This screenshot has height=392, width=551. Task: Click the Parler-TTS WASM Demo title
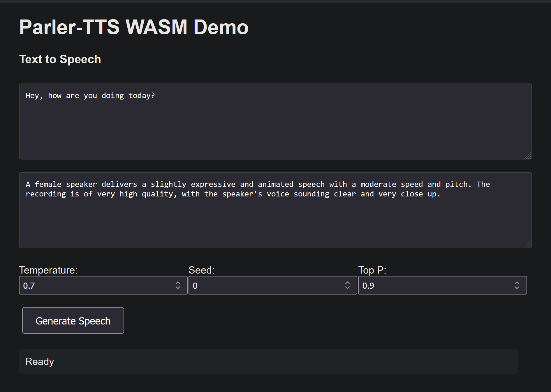click(134, 27)
